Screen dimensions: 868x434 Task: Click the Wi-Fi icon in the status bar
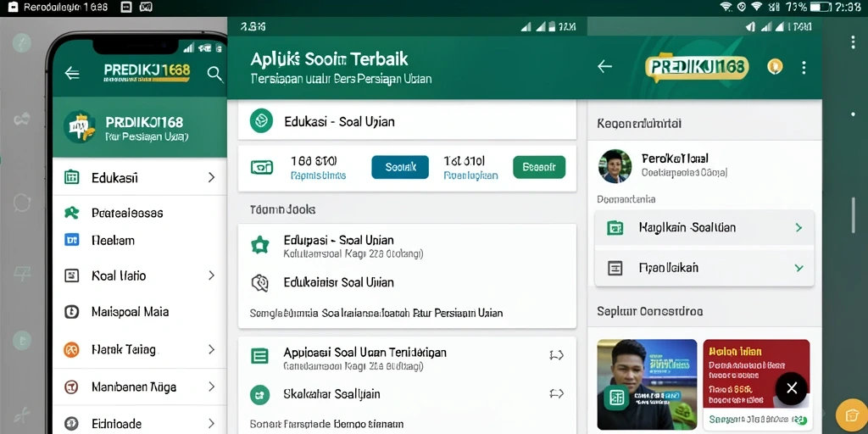pos(726,7)
